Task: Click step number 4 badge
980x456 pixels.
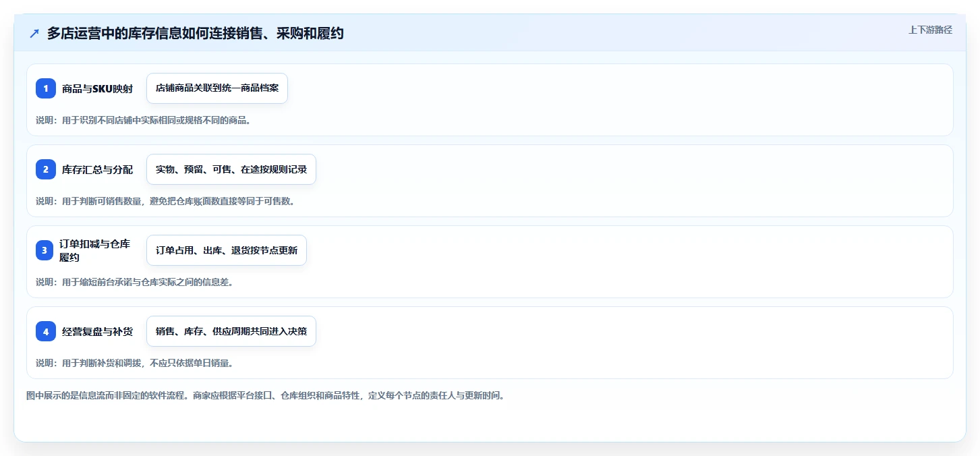Action: pos(46,331)
